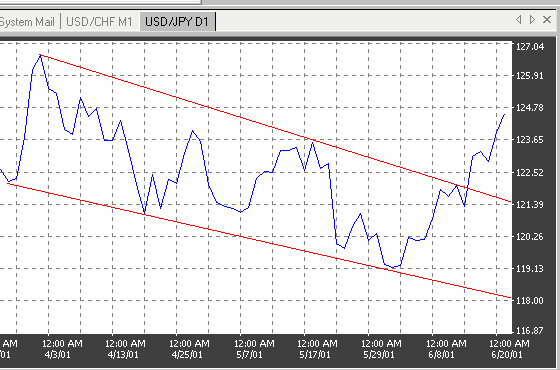
Task: Click the 127.04 price axis label
Action: point(530,46)
